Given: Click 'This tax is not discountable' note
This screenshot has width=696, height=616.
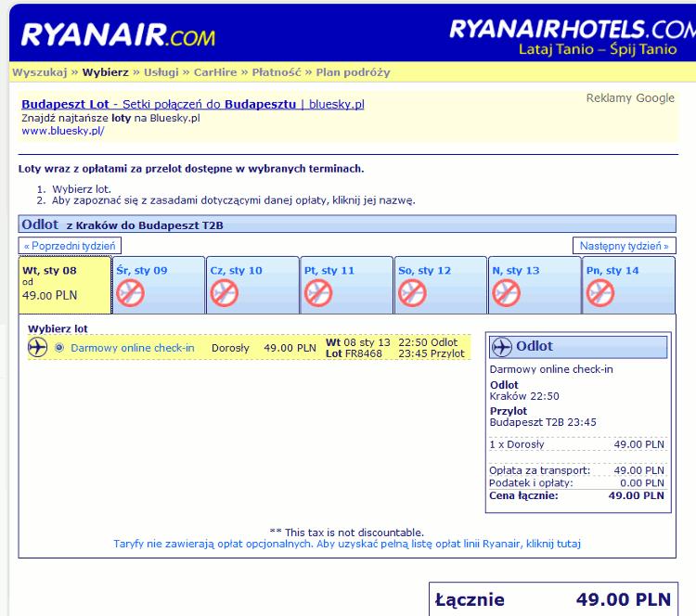Looking at the screenshot, I should click(x=347, y=533).
